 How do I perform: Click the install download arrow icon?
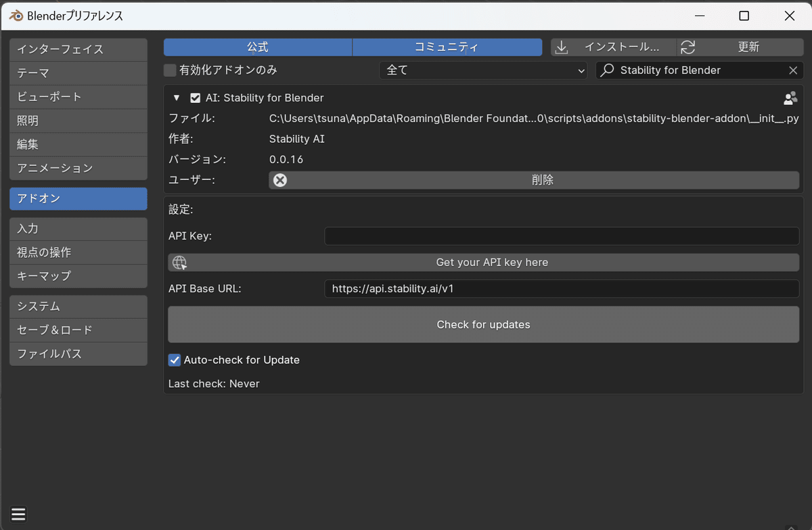coord(561,47)
